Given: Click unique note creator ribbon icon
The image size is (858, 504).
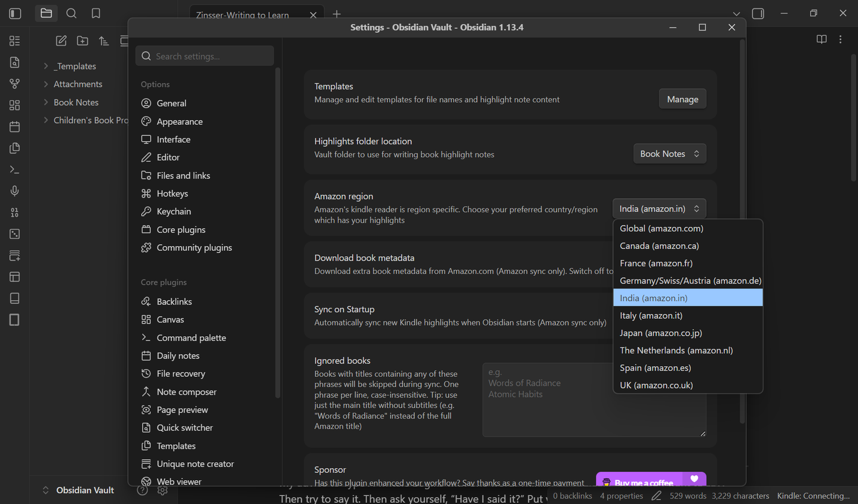Looking at the screenshot, I should 15,256.
